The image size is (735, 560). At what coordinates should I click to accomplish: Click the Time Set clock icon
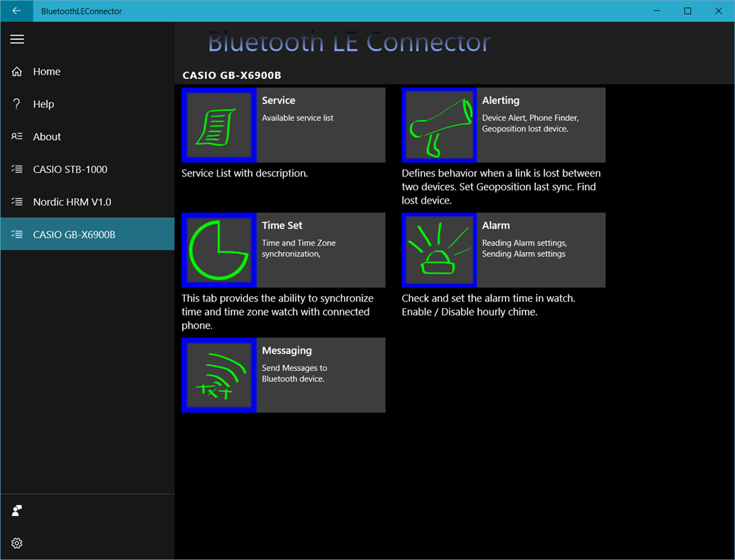[219, 249]
